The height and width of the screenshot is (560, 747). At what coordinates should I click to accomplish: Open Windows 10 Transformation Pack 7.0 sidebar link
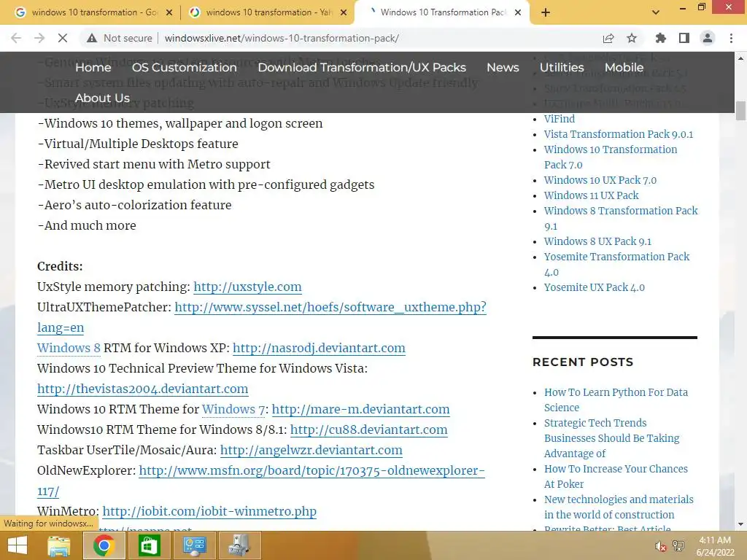click(611, 157)
